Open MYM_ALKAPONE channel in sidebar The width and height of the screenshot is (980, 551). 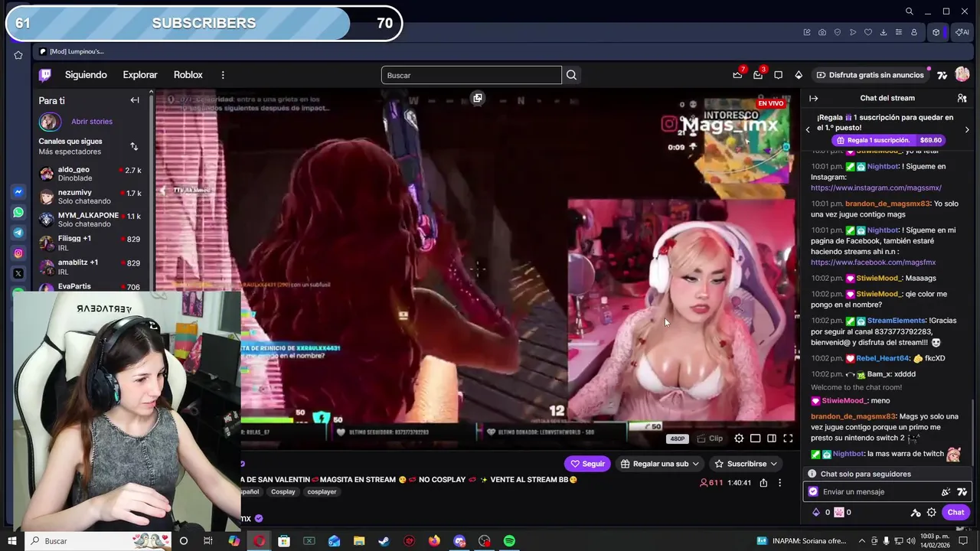pos(90,220)
